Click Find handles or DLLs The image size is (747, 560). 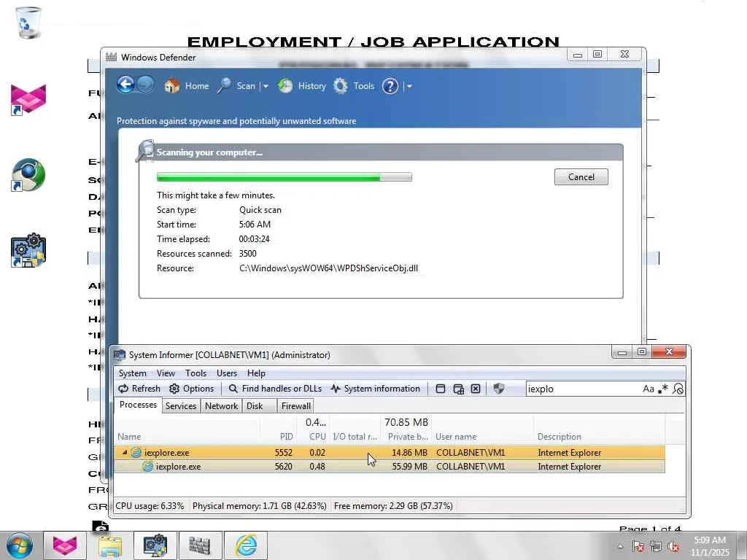tap(275, 389)
